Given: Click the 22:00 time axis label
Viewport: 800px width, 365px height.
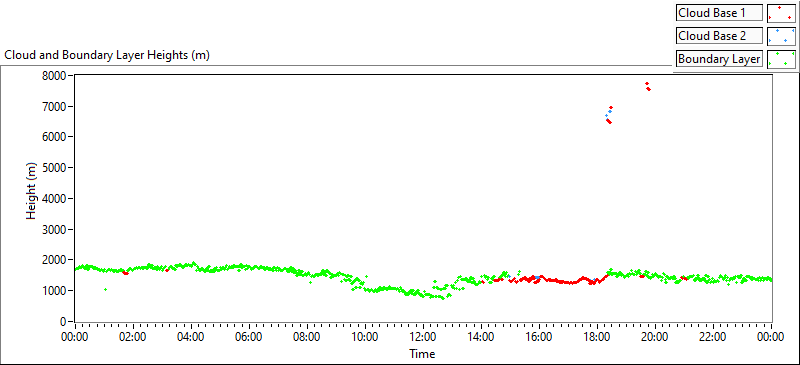Looking at the screenshot, I should (x=713, y=337).
